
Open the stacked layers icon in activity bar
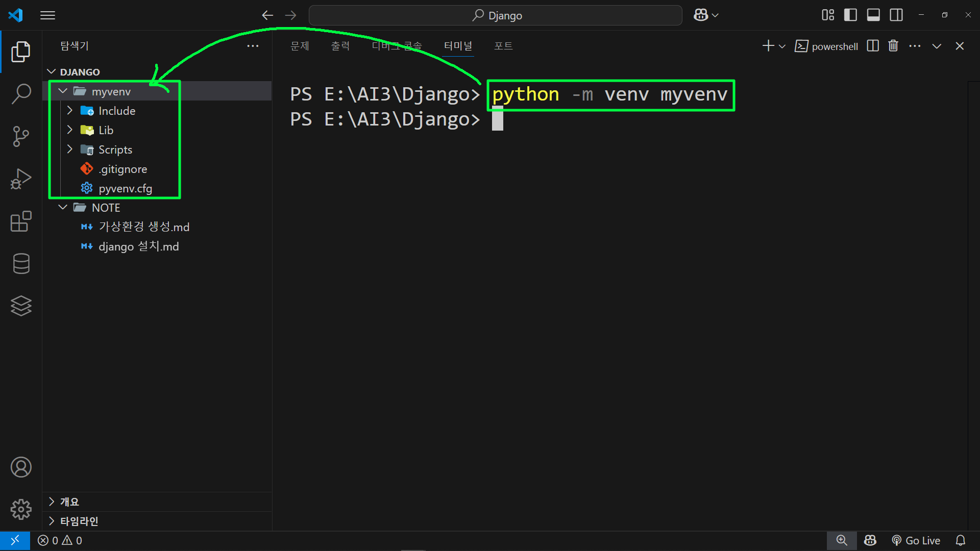pos(21,306)
